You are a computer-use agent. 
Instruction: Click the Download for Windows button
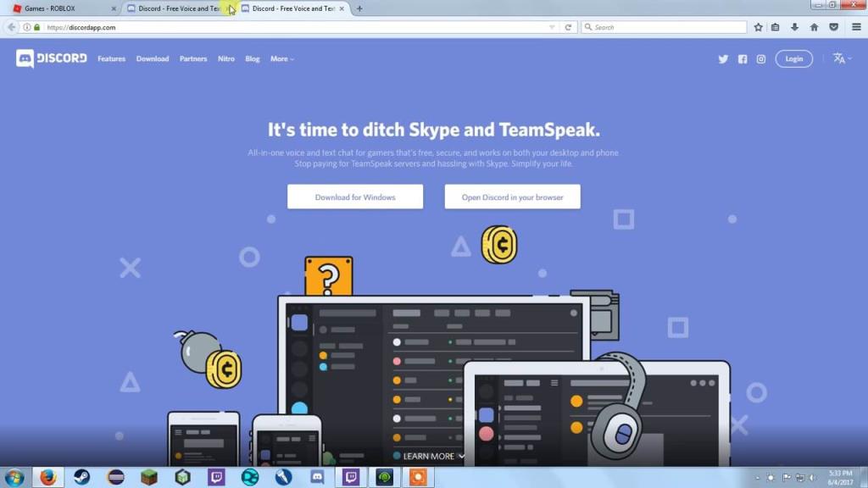(355, 197)
